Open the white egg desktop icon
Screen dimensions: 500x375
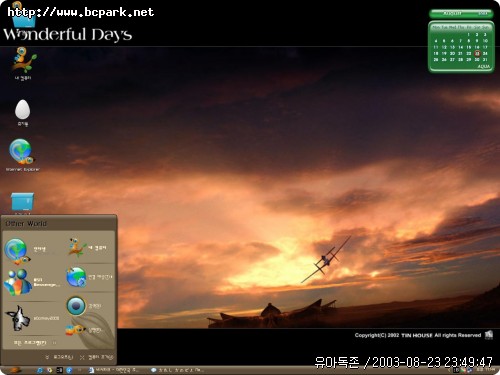[x=22, y=112]
